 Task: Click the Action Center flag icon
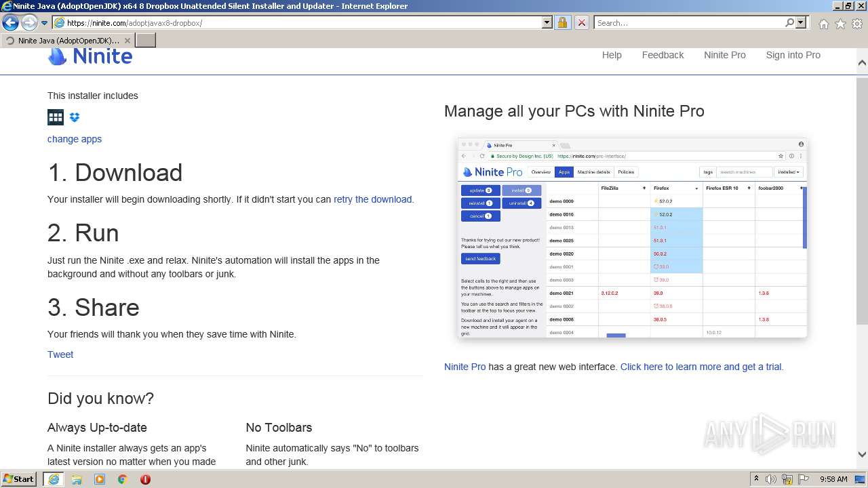(802, 479)
